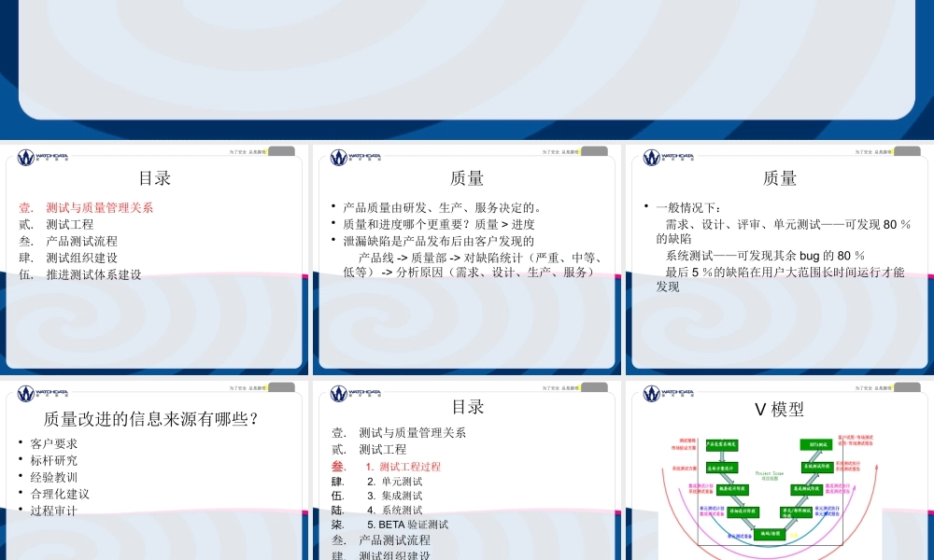Select the 质量改进的信息来源有哪些 slide

[x=154, y=470]
